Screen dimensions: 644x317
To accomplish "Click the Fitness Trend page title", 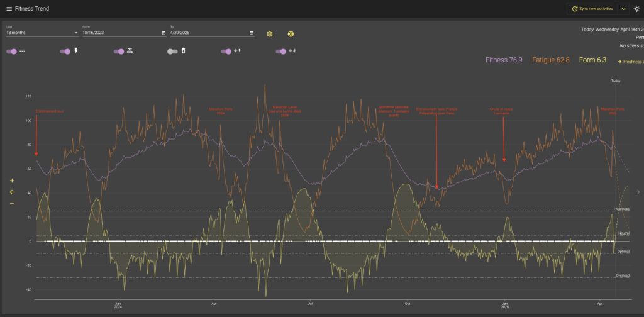I will point(32,9).
